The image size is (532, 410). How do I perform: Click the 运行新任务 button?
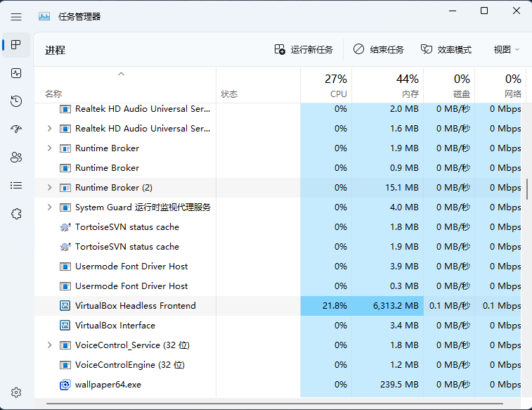click(304, 50)
